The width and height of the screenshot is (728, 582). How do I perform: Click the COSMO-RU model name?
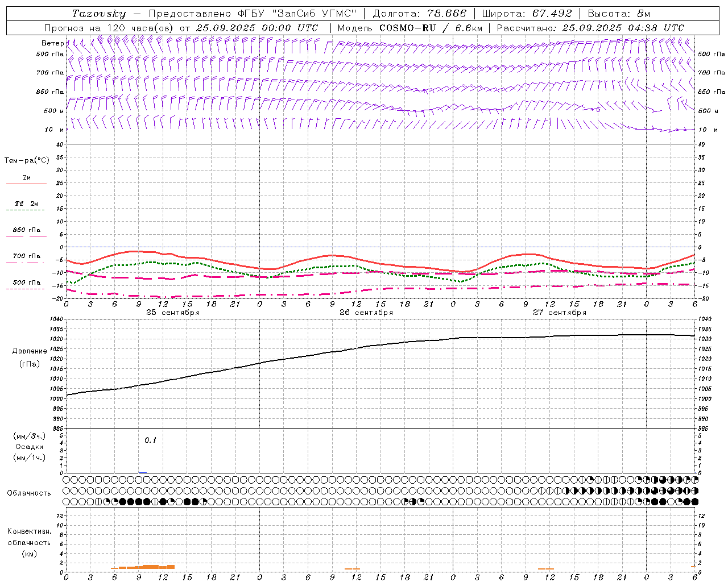pos(407,28)
